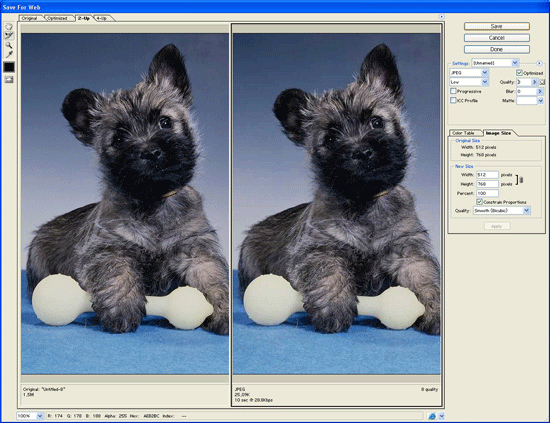The height and width of the screenshot is (423, 550).
Task: Click the Matte color field
Action: click(527, 101)
